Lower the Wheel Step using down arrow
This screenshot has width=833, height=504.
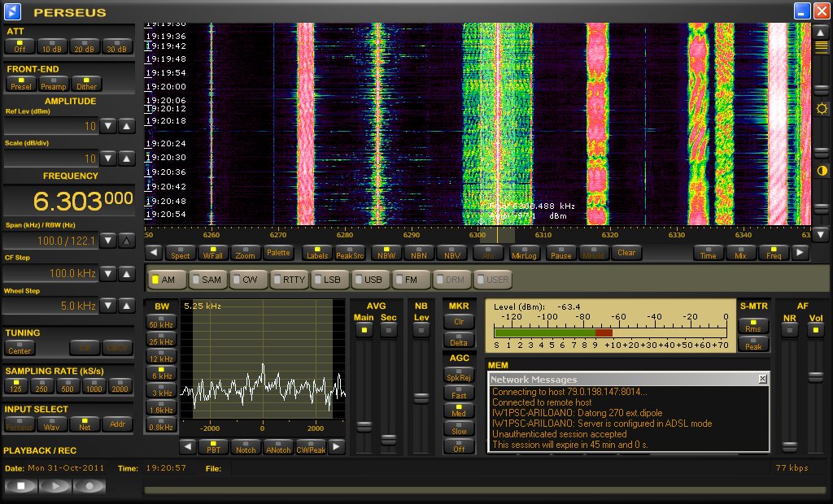point(108,306)
